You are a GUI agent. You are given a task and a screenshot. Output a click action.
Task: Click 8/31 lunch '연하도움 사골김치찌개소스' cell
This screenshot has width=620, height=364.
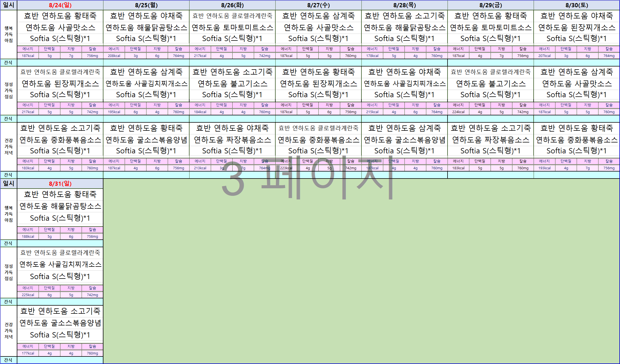[60, 264]
